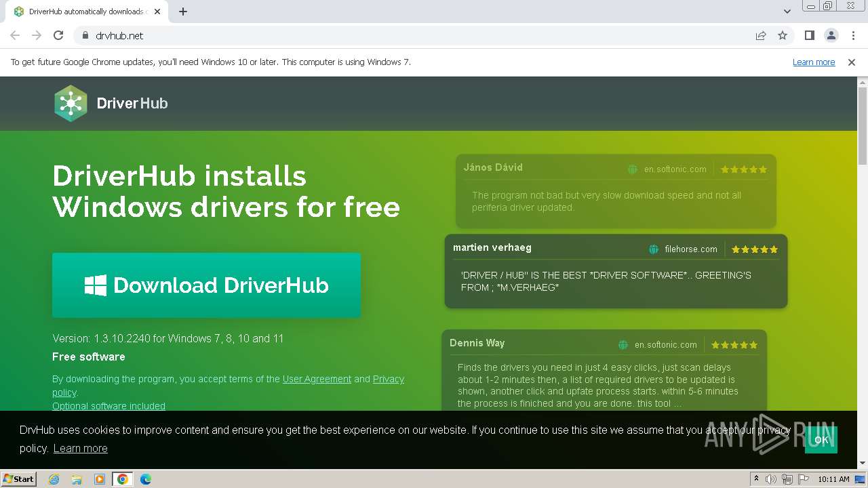This screenshot has height=488, width=868.
Task: Share this page using the share icon
Action: [x=761, y=36]
